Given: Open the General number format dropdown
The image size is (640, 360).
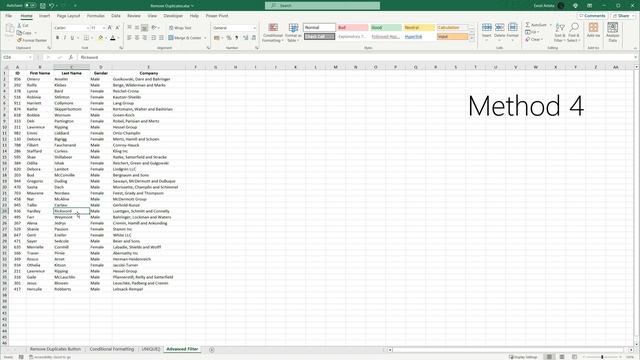Looking at the screenshot, I should click(x=254, y=28).
